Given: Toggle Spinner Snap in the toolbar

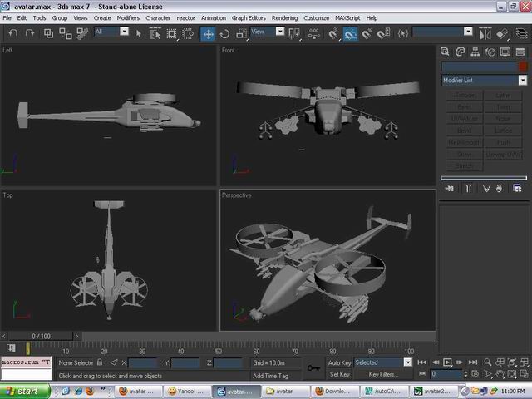Looking at the screenshot, I should 384,33.
